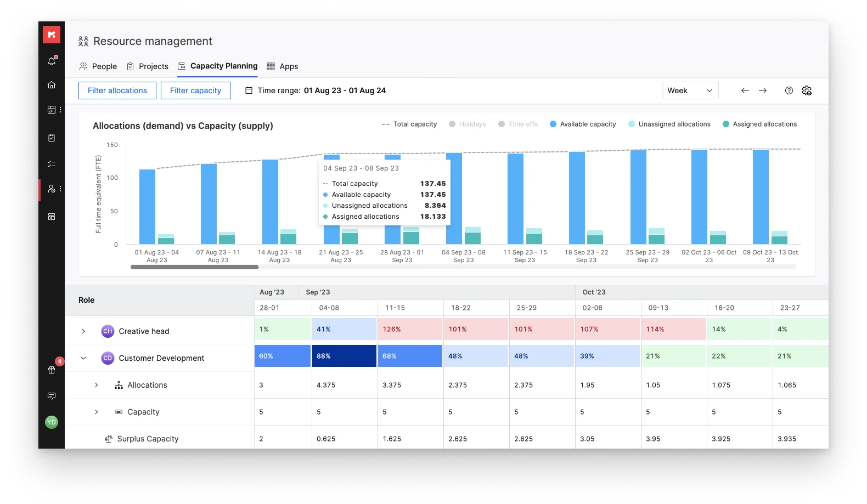This screenshot has height=504, width=867.
Task: Click the calendar icon beside Time range
Action: pyautogui.click(x=249, y=90)
